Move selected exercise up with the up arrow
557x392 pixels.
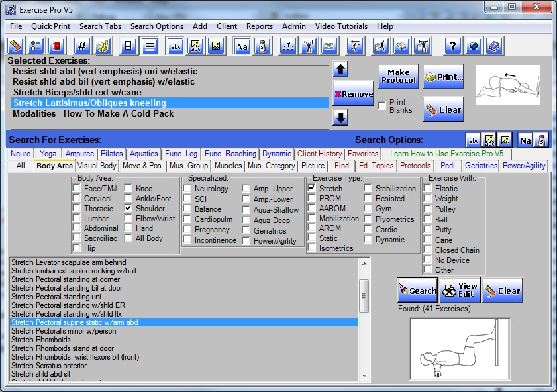point(340,69)
